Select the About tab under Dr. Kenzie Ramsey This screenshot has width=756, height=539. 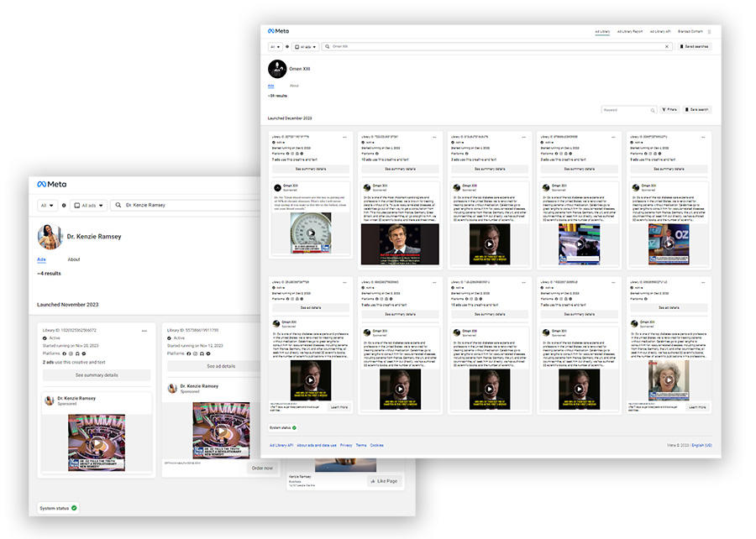point(74,259)
